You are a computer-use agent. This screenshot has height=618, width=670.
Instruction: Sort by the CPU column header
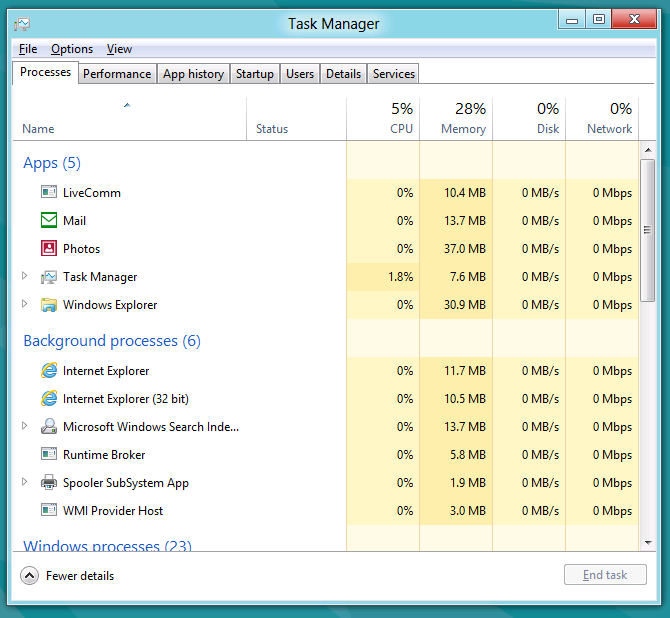click(x=383, y=118)
